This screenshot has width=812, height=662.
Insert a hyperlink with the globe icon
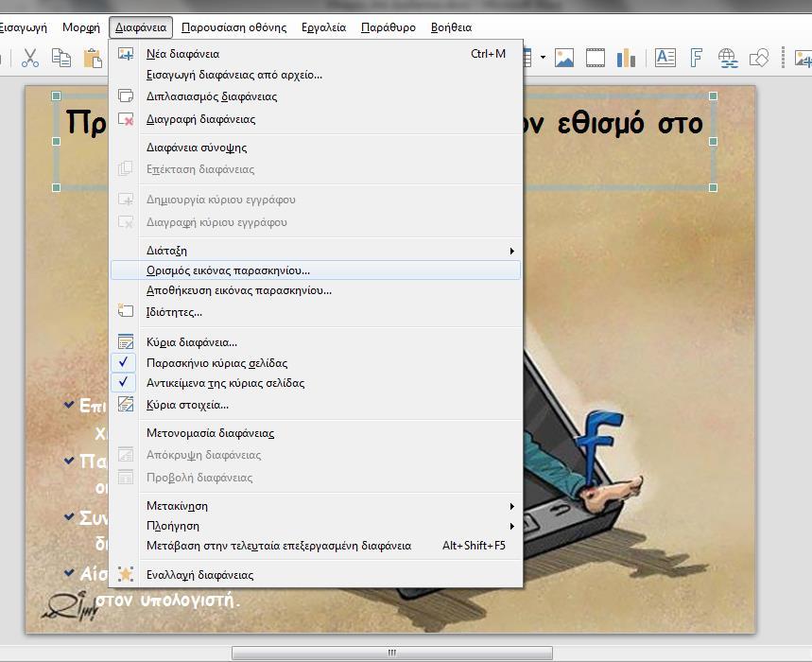pos(728,58)
